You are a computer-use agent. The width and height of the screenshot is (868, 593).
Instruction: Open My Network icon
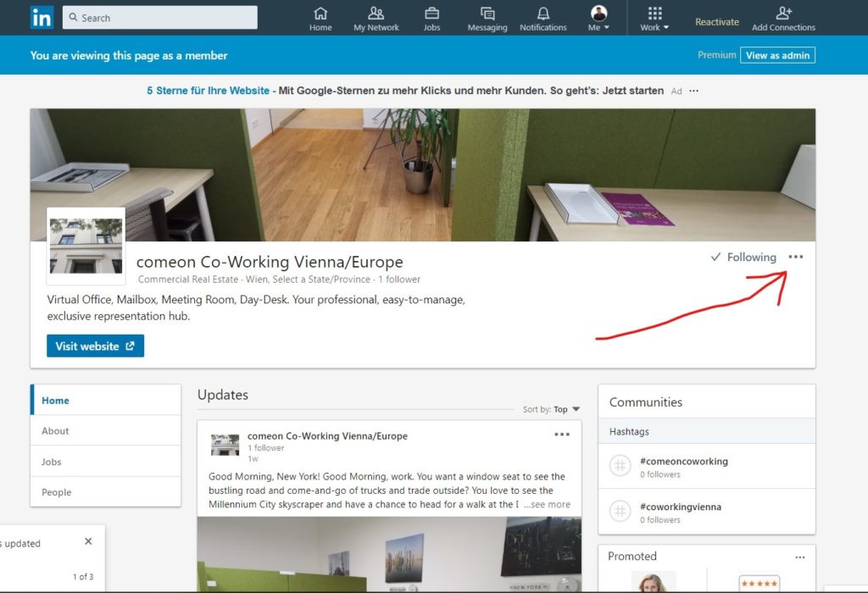pyautogui.click(x=376, y=14)
